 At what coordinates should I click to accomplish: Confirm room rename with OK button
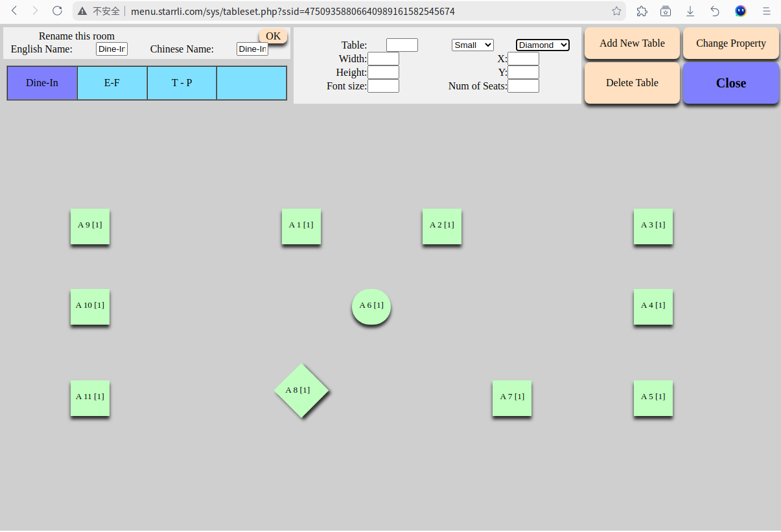coord(273,36)
